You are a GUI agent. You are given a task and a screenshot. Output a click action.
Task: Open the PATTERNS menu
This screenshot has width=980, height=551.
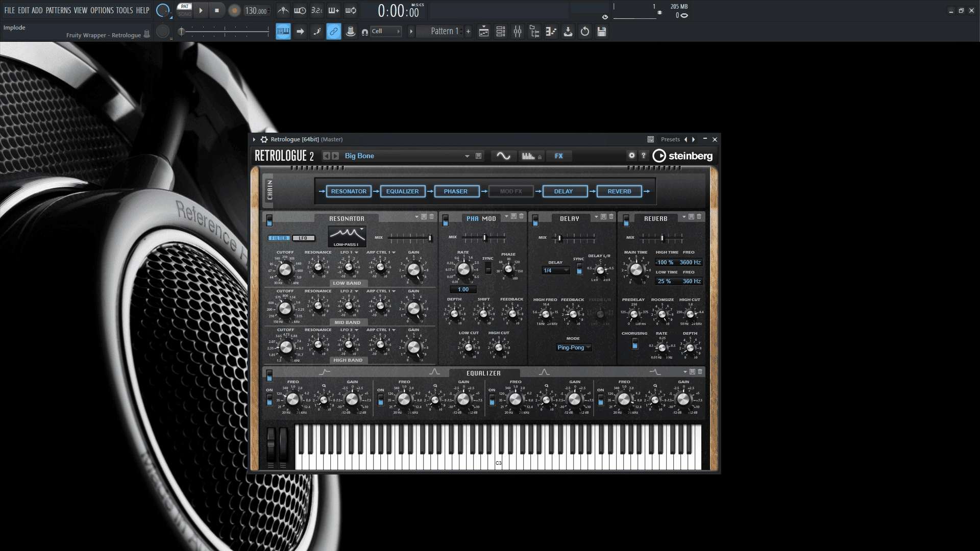pos(58,10)
